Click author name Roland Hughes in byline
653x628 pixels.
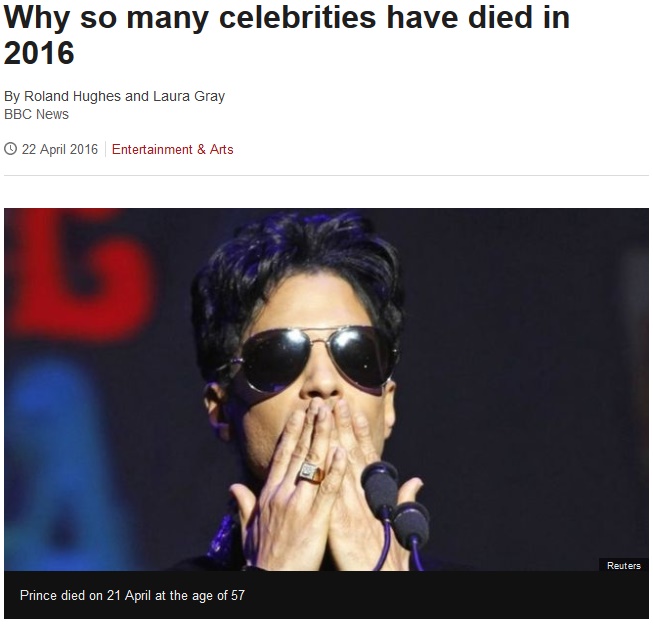[x=73, y=96]
